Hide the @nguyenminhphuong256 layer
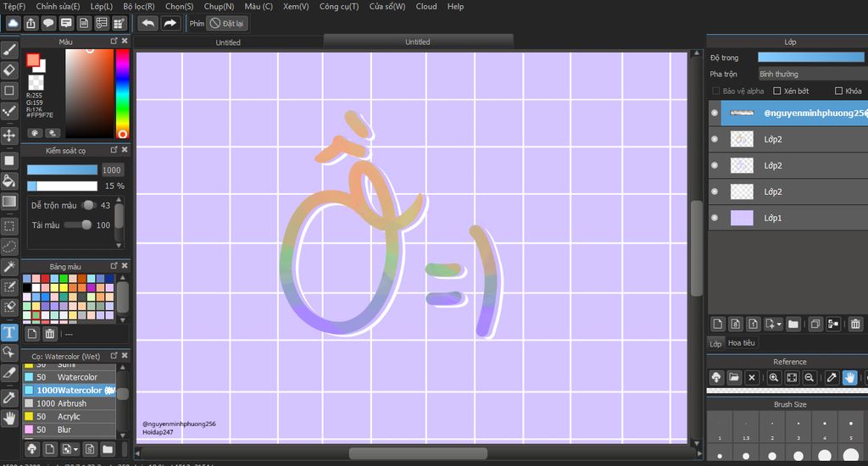The height and width of the screenshot is (466, 868). click(x=715, y=113)
